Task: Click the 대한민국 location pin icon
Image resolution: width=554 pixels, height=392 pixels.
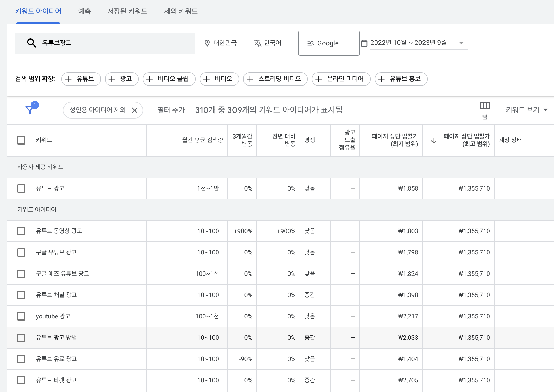Action: pos(207,43)
